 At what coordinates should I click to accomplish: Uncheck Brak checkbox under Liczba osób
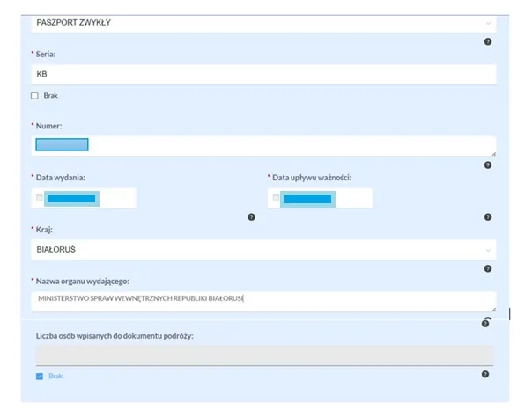40,376
